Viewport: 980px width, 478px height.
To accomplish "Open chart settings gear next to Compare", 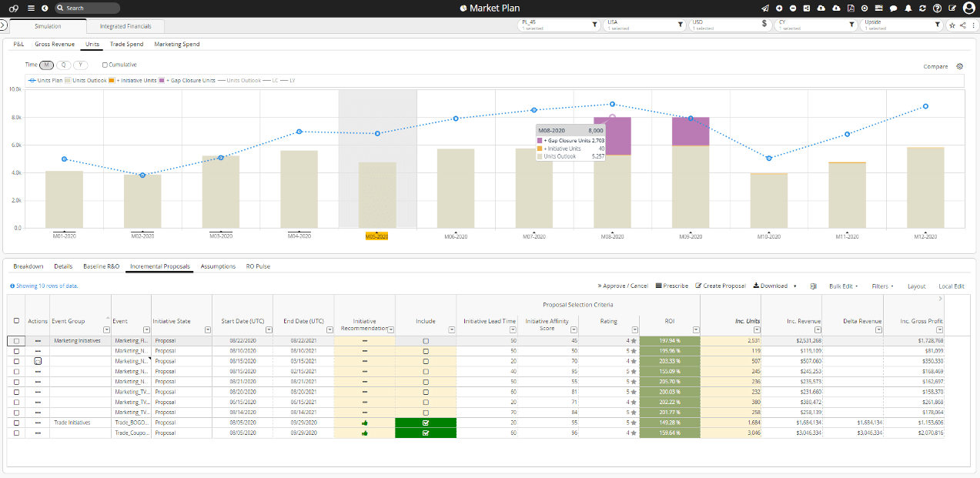I will pyautogui.click(x=960, y=66).
